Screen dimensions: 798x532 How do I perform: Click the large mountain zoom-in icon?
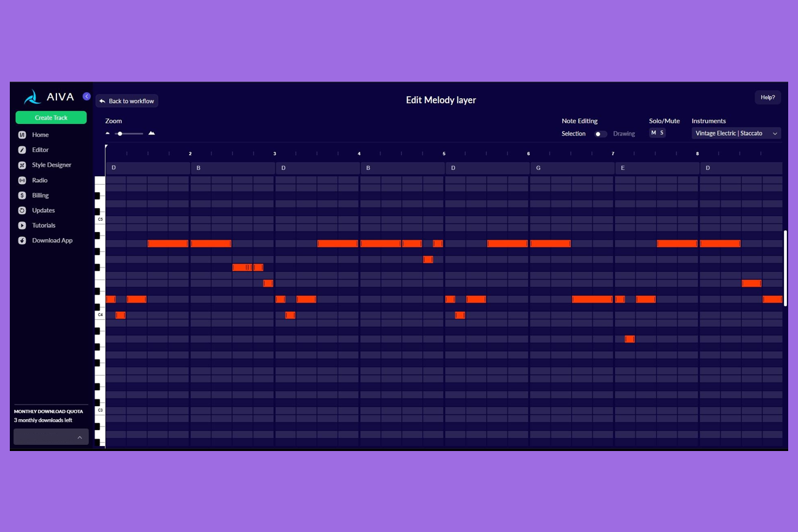coord(152,133)
